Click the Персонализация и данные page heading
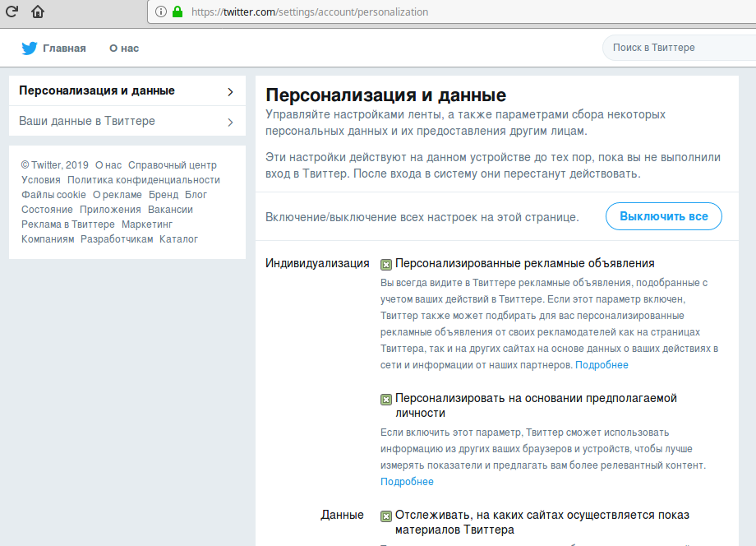 (385, 95)
